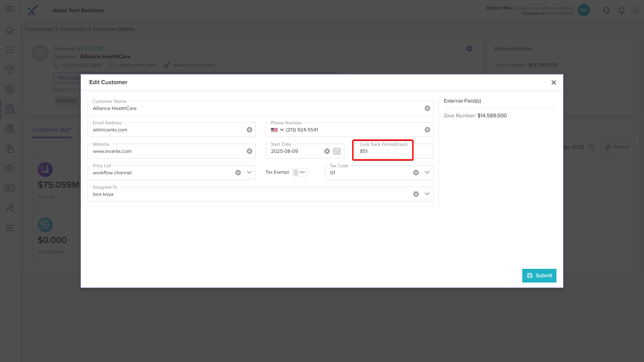The width and height of the screenshot is (644, 362).
Task: Clear the Email Address field
Action: (x=249, y=130)
